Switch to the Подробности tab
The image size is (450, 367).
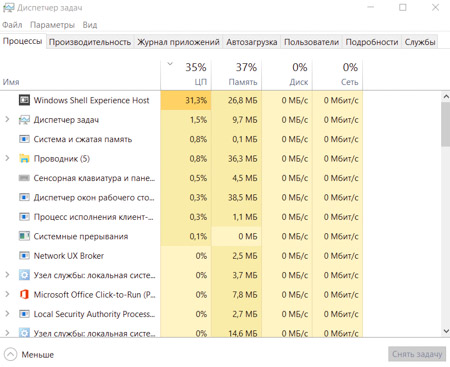coord(372,42)
